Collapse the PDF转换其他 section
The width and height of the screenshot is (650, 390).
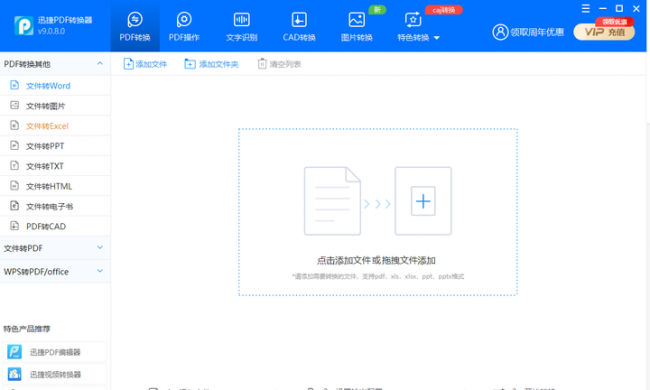(x=99, y=63)
